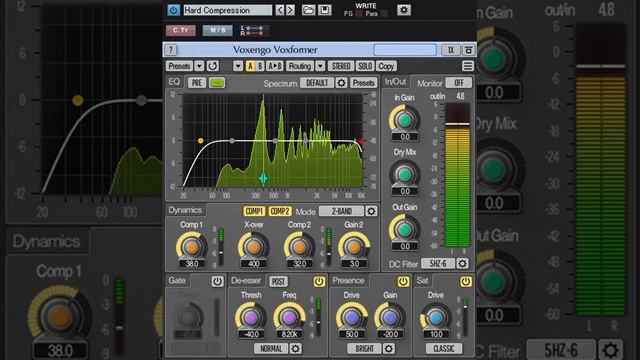Screen dimensions: 640x360
Task: Disable the Sat power button
Action: pos(466,281)
